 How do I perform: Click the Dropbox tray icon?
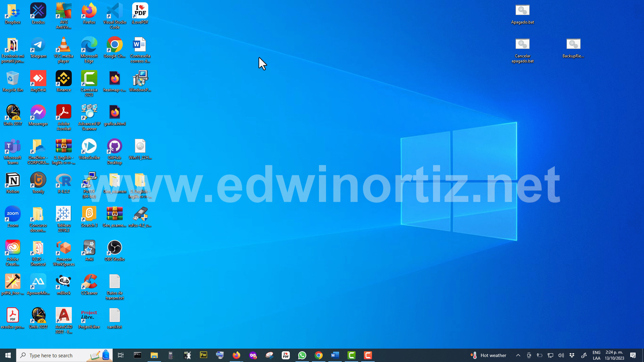[572, 355]
